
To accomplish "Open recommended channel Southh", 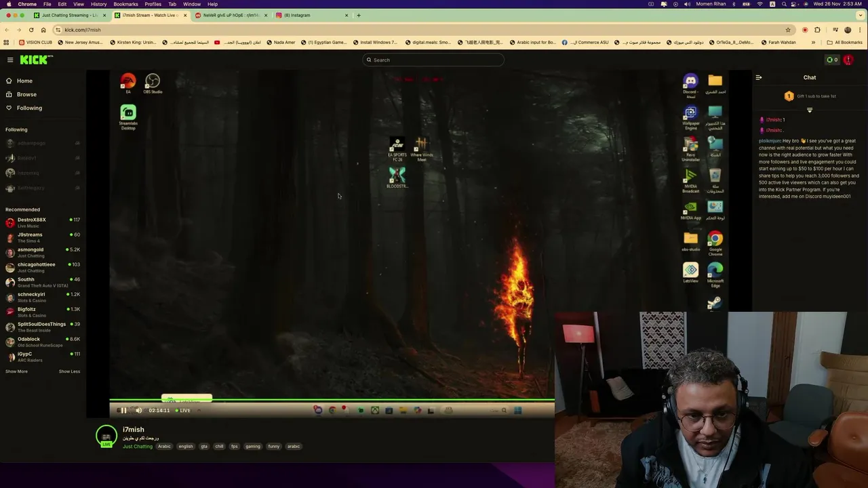I will click(x=42, y=282).
